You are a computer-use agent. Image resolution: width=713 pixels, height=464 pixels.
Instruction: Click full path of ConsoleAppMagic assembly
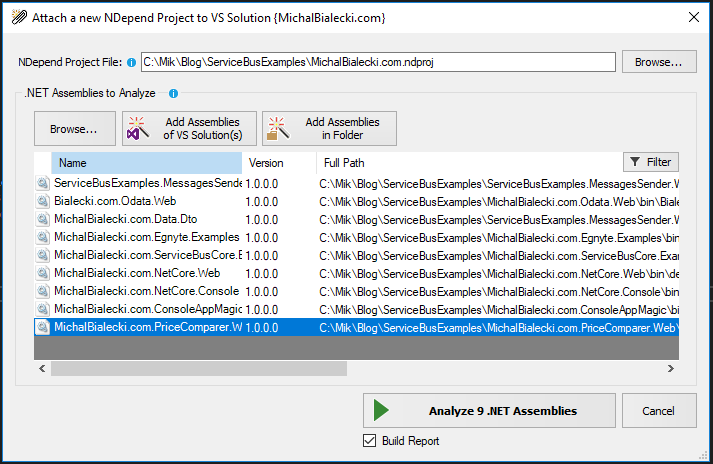pos(499,309)
